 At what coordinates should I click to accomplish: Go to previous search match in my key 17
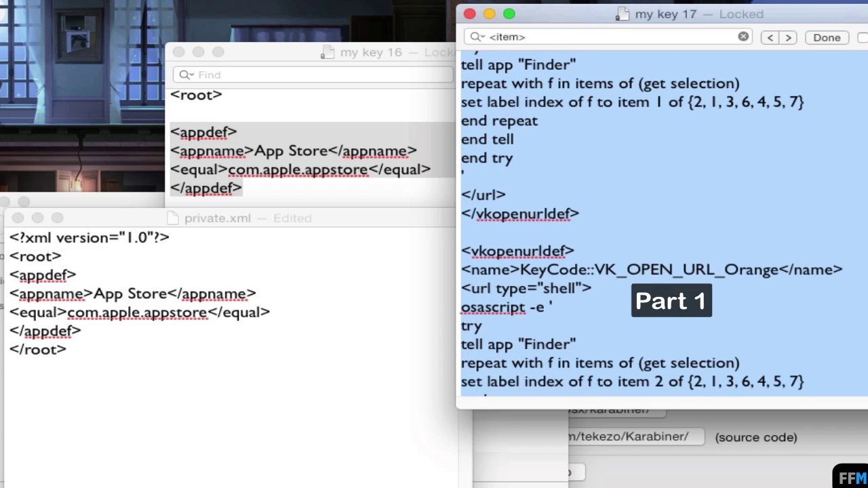770,37
